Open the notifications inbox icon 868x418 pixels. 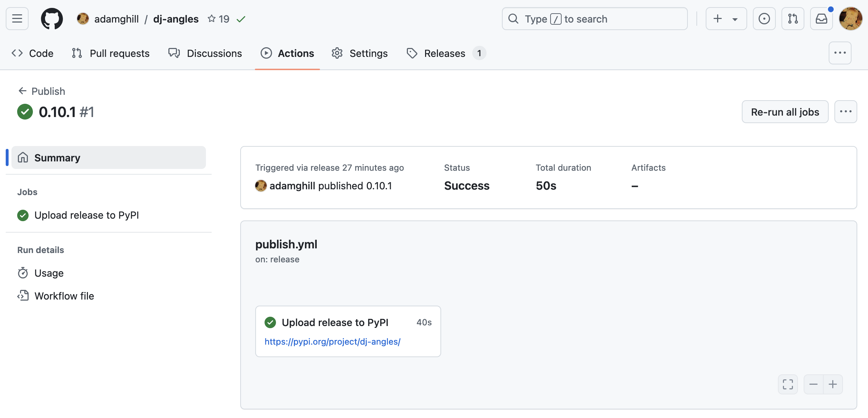pyautogui.click(x=821, y=19)
